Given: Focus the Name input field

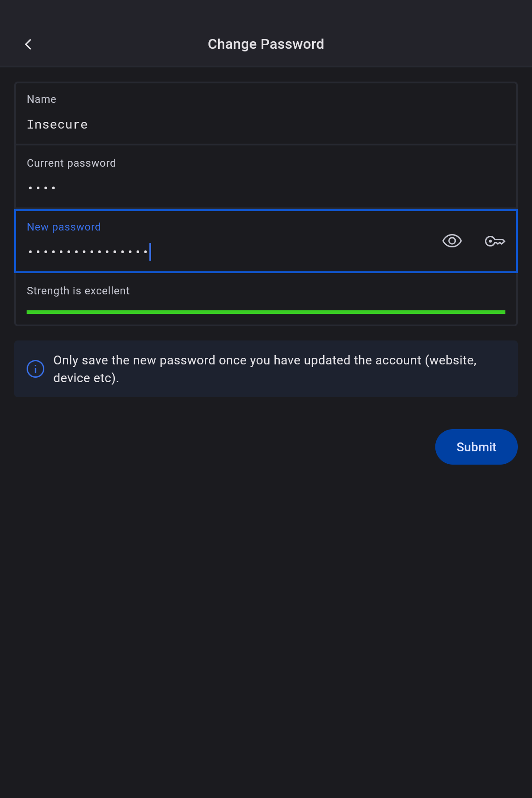Looking at the screenshot, I should click(x=266, y=125).
